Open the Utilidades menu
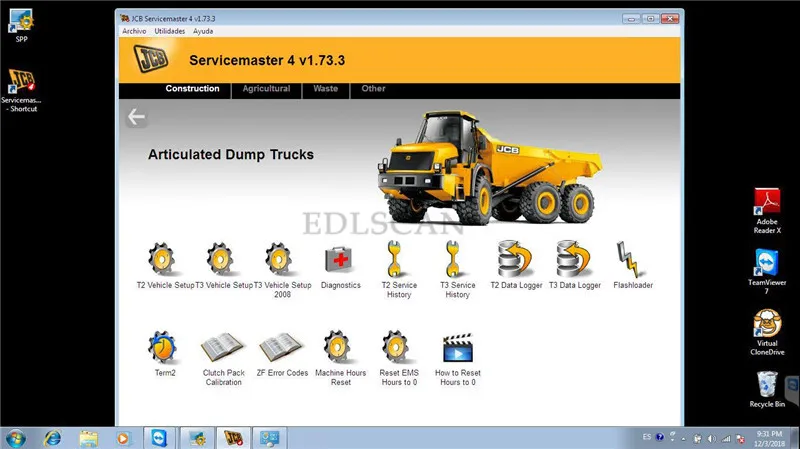Viewport: 800px width, 449px height. (170, 31)
